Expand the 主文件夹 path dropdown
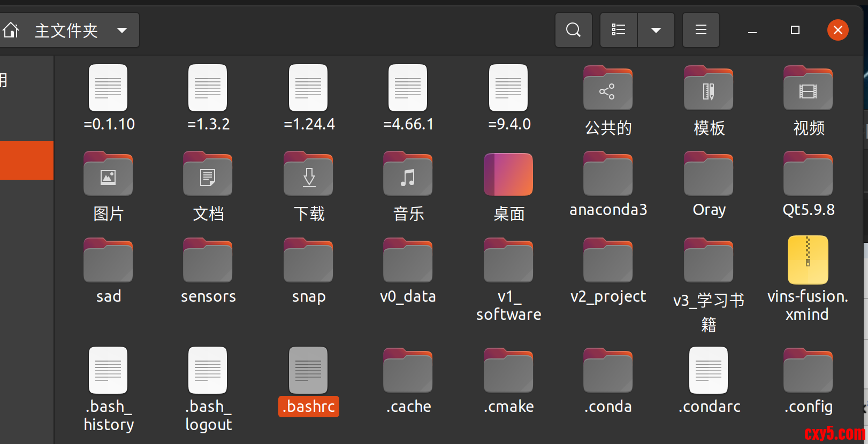The height and width of the screenshot is (444, 868). coord(122,30)
